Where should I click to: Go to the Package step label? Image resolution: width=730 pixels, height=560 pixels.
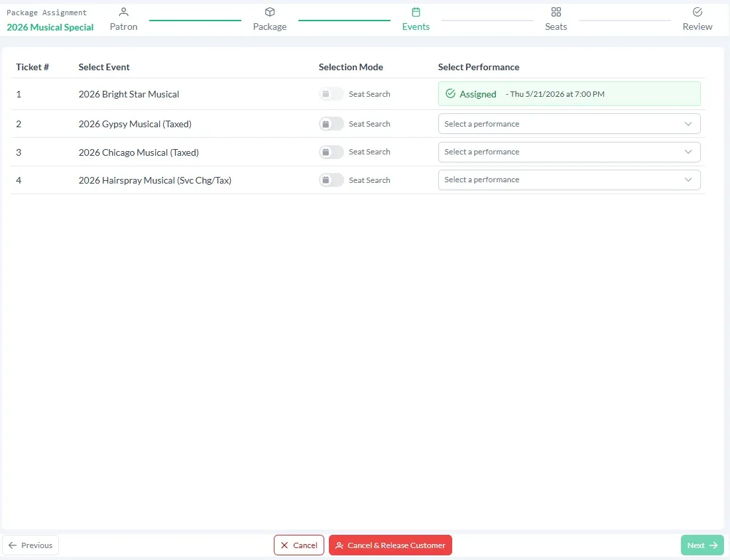click(x=270, y=27)
